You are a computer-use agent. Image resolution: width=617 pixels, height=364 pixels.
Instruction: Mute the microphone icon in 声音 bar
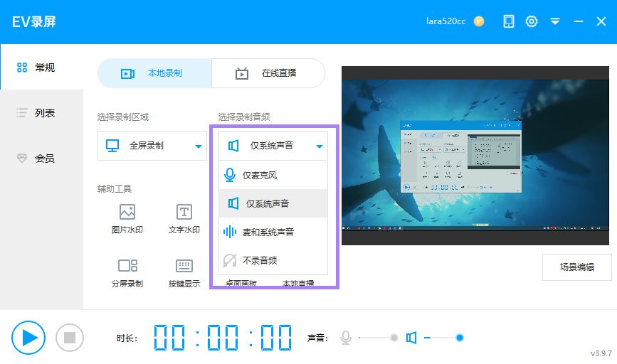click(345, 338)
